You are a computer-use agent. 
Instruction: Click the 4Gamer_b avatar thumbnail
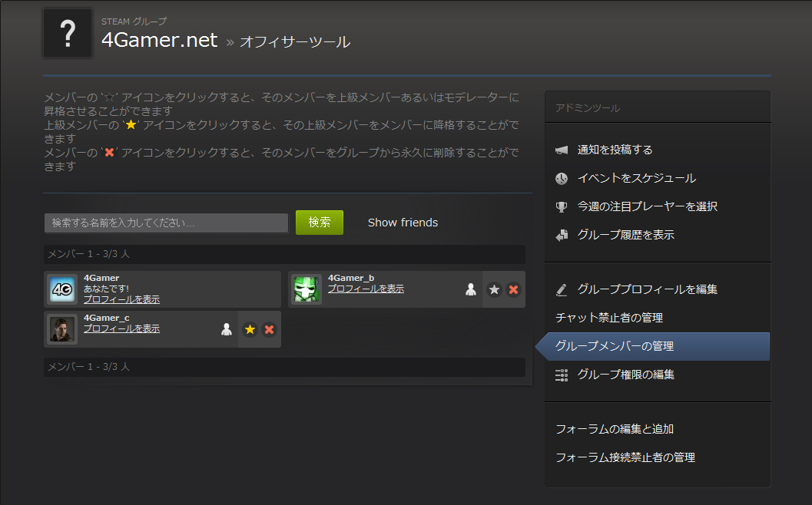(307, 289)
